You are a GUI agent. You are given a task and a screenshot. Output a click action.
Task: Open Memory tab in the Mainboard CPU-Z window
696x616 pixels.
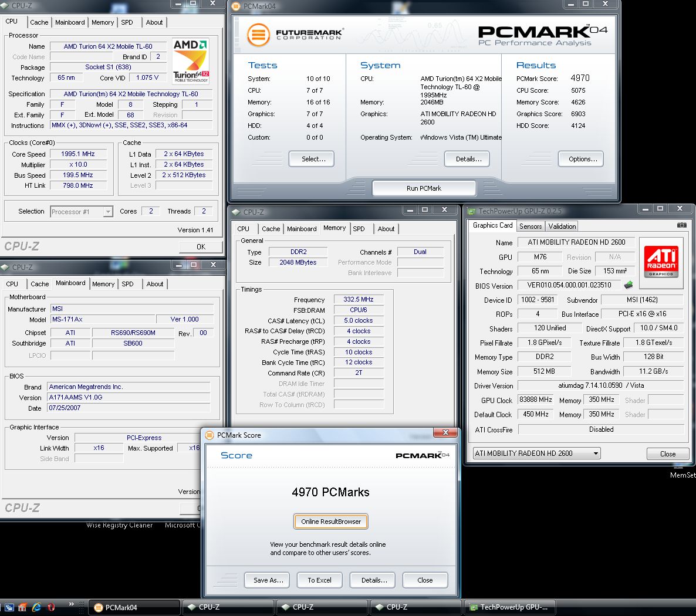(103, 284)
